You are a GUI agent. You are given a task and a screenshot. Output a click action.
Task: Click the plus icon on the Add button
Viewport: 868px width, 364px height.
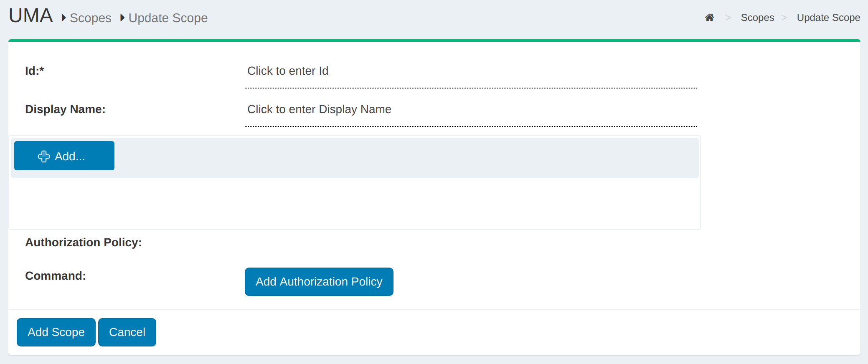coord(44,157)
